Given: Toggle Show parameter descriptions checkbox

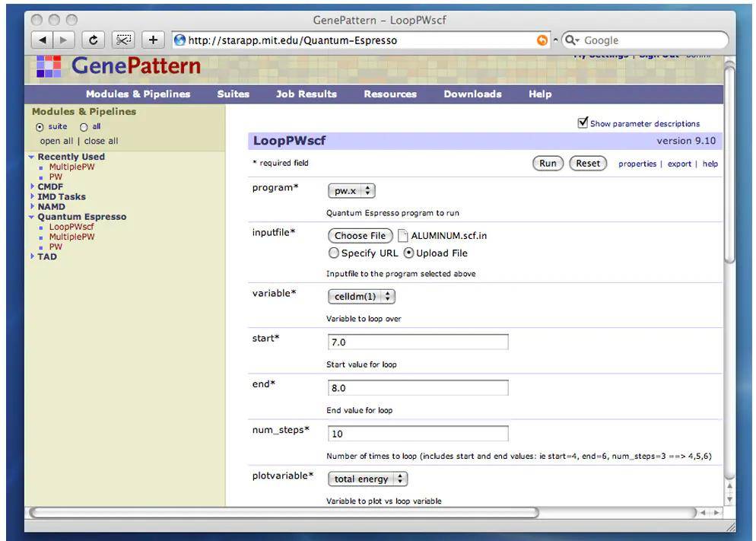Looking at the screenshot, I should [x=583, y=123].
